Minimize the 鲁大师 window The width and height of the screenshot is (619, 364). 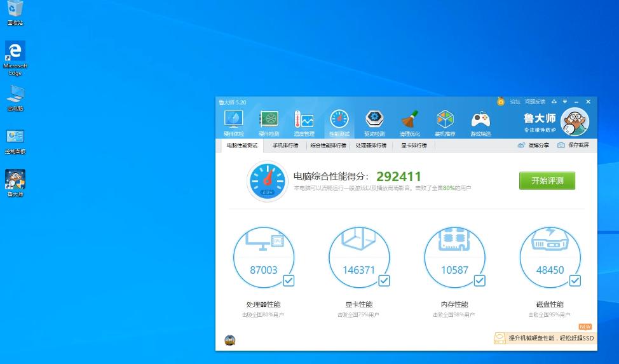tap(576, 102)
